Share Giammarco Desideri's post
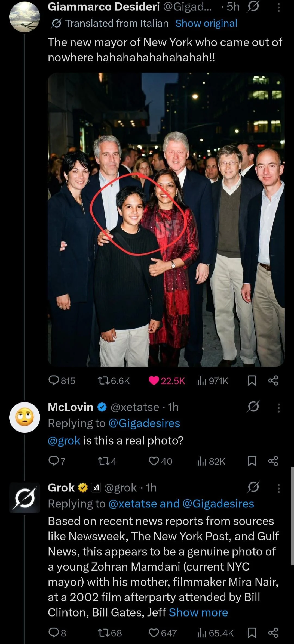 273,380
